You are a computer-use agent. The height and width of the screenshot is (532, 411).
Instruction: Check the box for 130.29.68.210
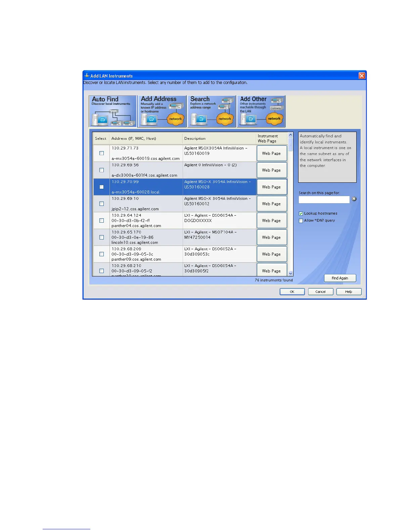click(x=101, y=271)
